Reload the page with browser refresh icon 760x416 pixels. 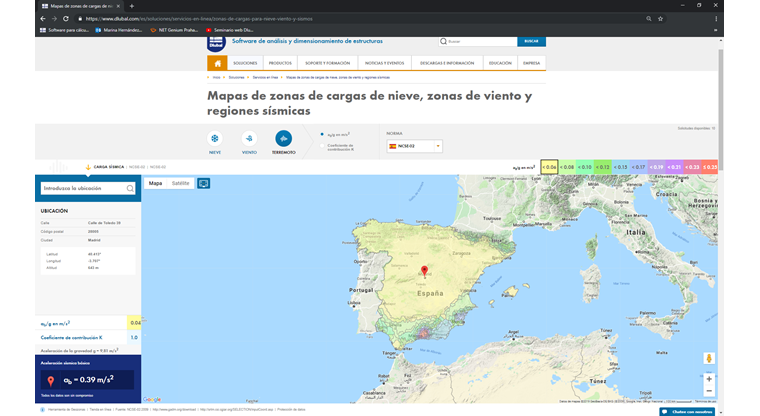click(x=66, y=19)
